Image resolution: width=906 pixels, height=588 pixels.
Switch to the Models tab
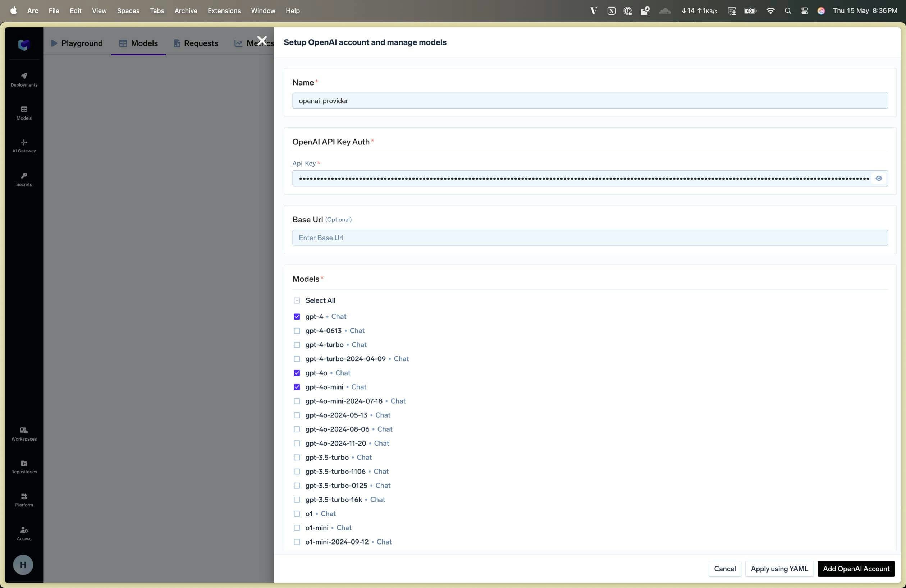point(138,43)
